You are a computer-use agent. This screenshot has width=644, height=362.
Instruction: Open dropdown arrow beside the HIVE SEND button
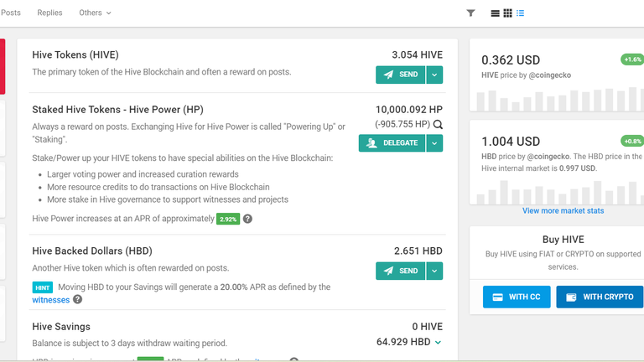(434, 75)
